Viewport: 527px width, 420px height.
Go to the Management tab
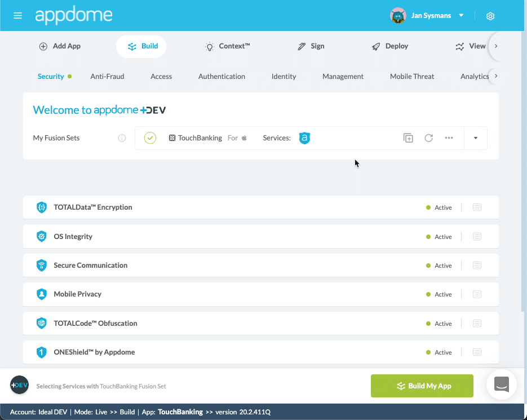[x=343, y=76]
